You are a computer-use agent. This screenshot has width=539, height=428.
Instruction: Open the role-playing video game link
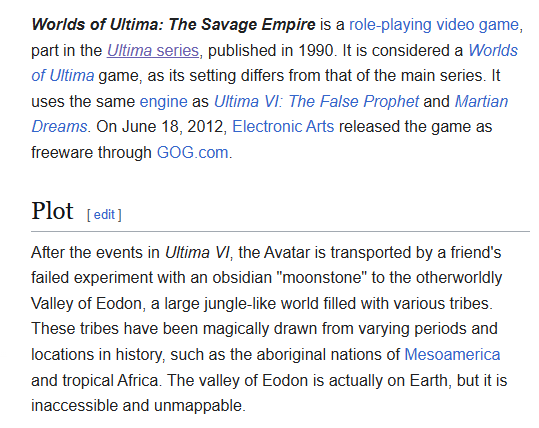434,25
